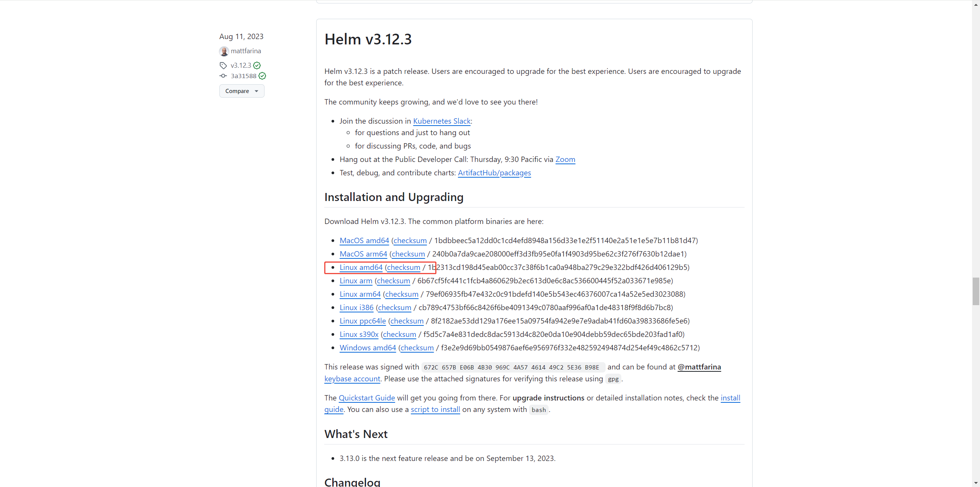
Task: Download the Linux ppc64le binary
Action: click(x=363, y=321)
